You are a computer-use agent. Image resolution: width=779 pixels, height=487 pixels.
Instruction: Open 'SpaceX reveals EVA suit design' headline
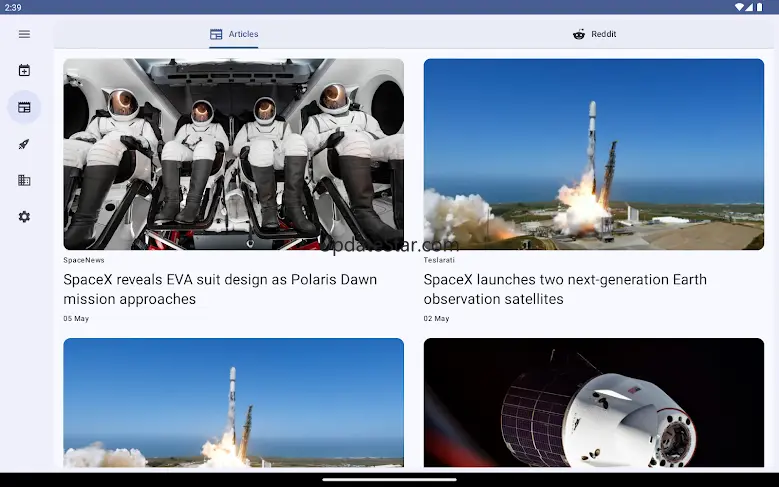220,289
